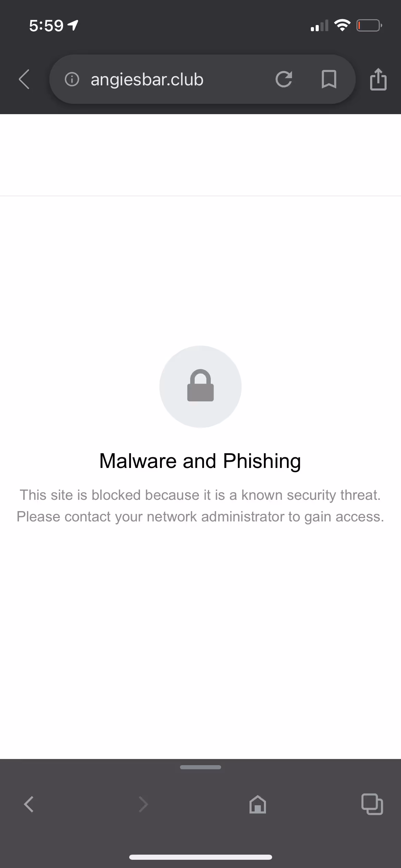
Task: Show open tabs switcher
Action: click(372, 804)
